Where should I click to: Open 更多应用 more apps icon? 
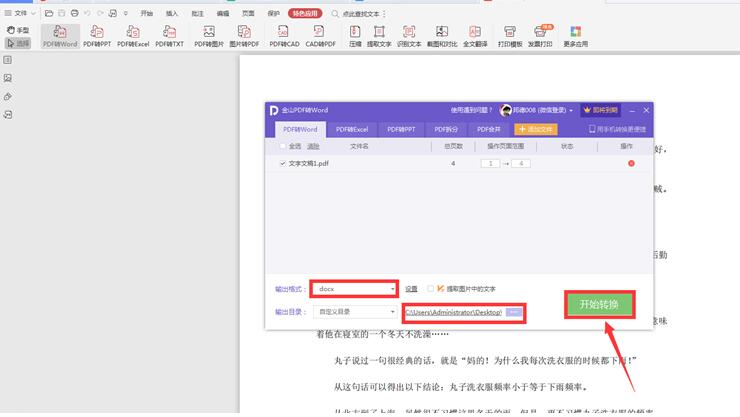click(x=575, y=36)
